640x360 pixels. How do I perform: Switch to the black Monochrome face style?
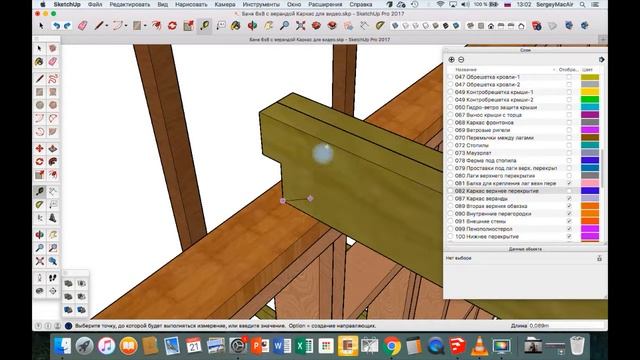[445, 25]
